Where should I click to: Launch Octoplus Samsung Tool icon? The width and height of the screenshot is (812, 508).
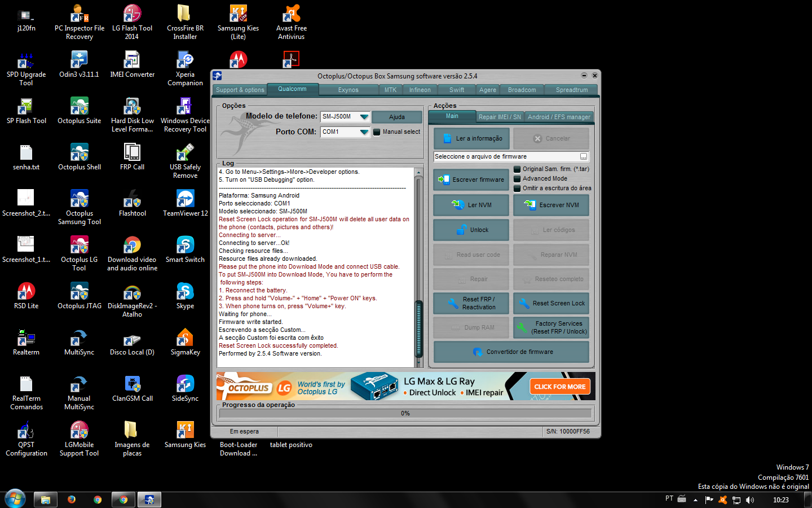coord(79,207)
